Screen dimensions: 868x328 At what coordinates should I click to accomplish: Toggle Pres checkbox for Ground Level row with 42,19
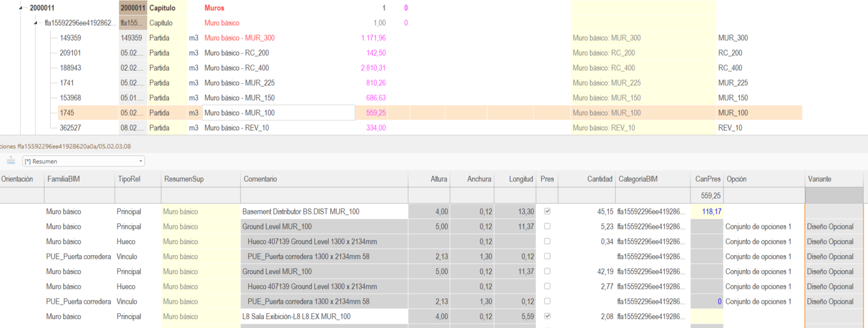click(x=547, y=271)
